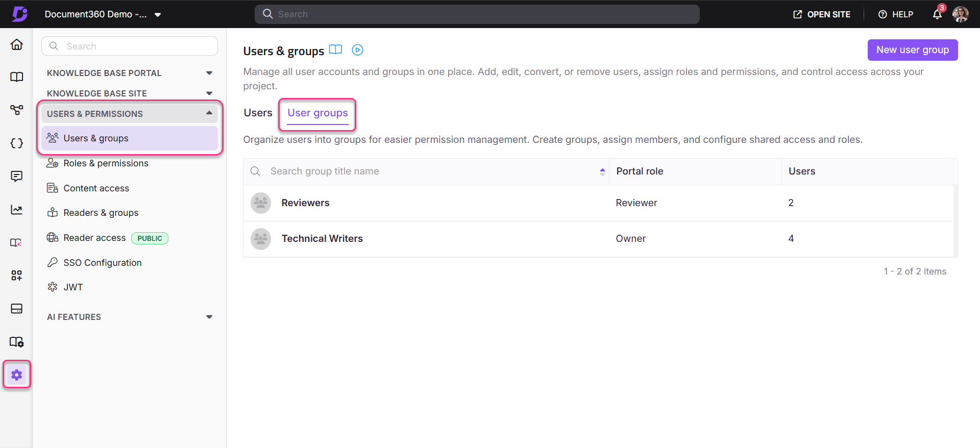
Task: Open Reader access settings
Action: (94, 238)
